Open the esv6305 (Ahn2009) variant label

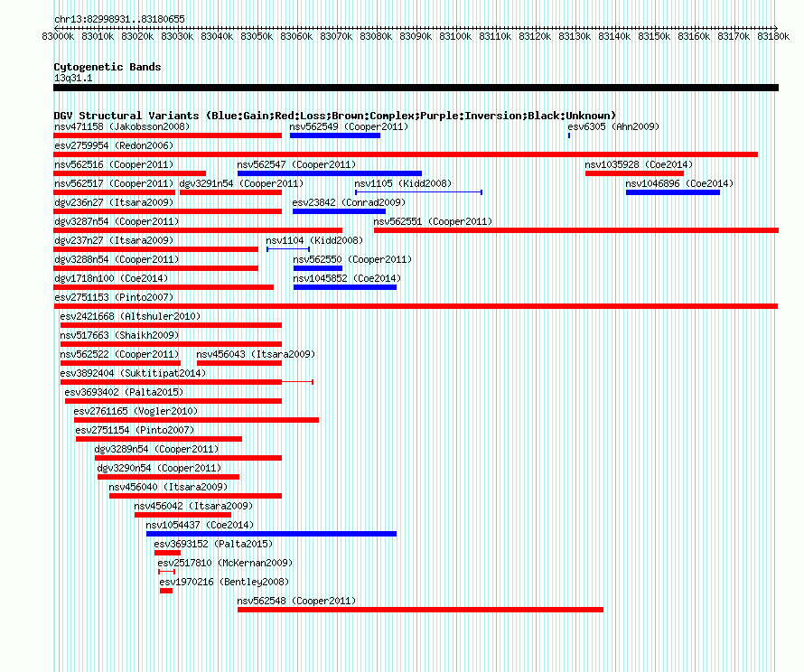tap(613, 126)
